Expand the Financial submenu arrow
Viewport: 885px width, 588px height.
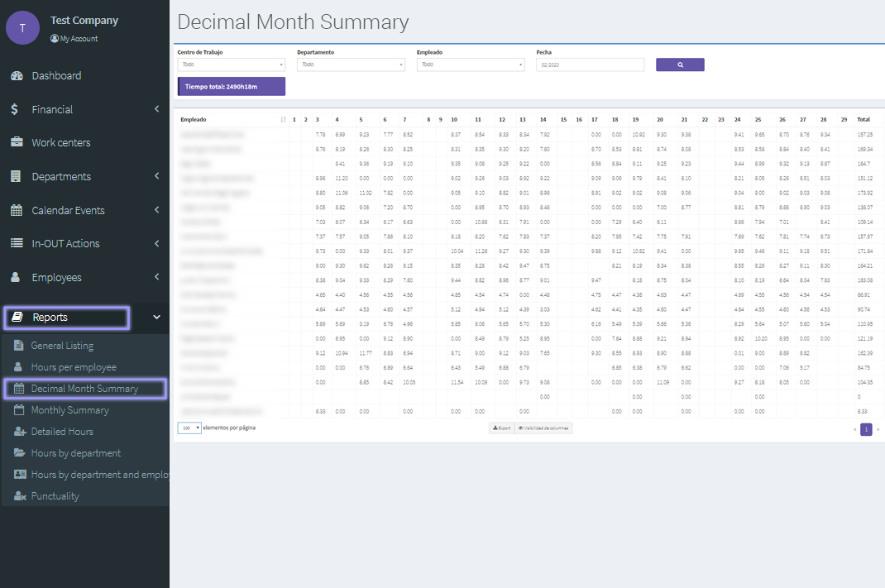coord(156,109)
